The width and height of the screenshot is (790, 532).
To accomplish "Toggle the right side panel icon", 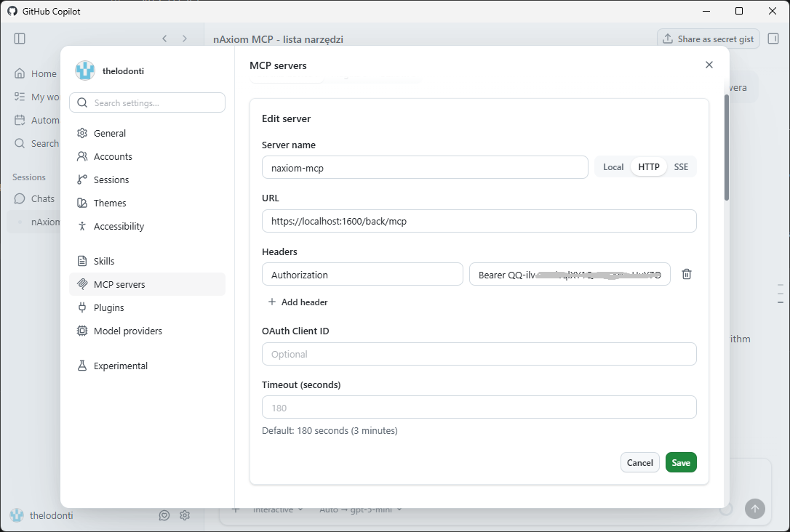I will coord(773,39).
